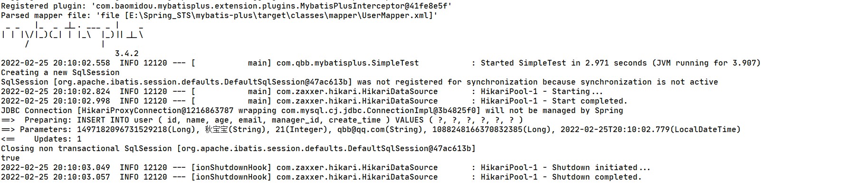Click the MybatisPlusInterceptor registered plugin line
The width and height of the screenshot is (868, 191).
coord(226,6)
